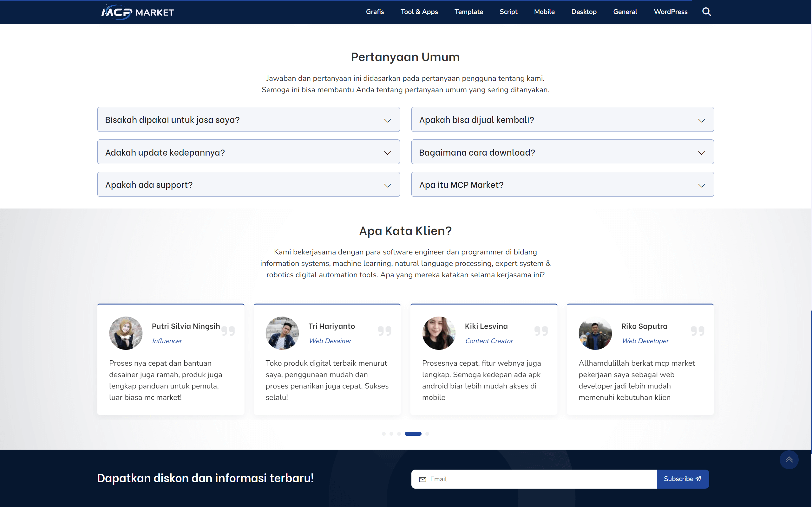Select the first carousel dot

point(384,433)
